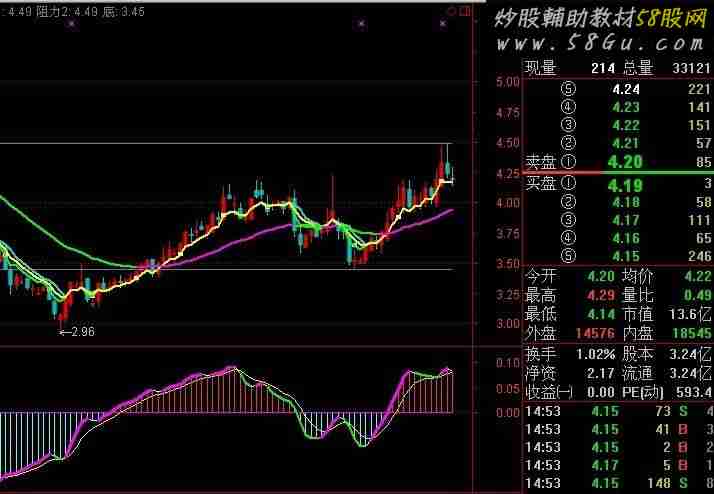The width and height of the screenshot is (714, 494).
Task: Click the leftmost x info marker above the chart
Action: 71,24
